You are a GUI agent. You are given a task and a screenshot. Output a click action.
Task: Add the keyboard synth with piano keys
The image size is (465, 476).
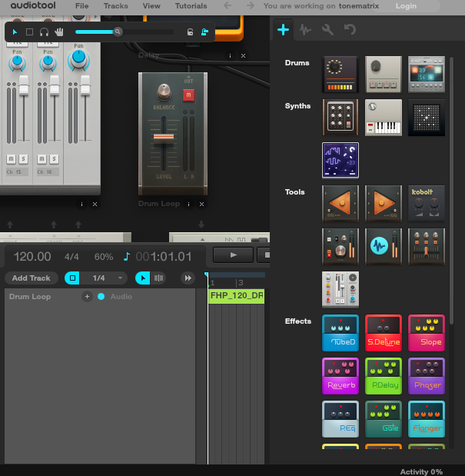click(384, 118)
